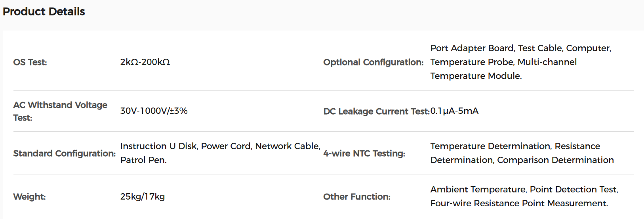The image size is (644, 219).
Task: Click the 25kg/17kg weight value
Action: tap(143, 196)
